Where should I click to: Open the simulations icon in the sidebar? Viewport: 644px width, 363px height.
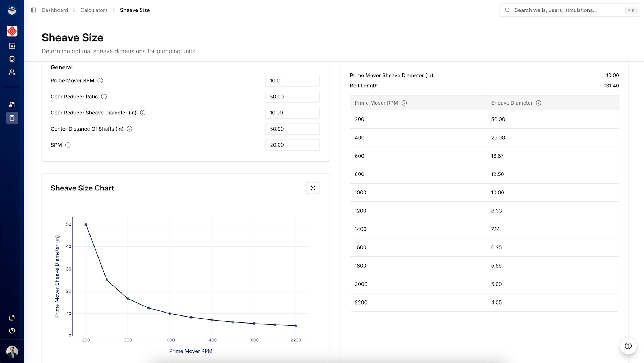point(12,105)
